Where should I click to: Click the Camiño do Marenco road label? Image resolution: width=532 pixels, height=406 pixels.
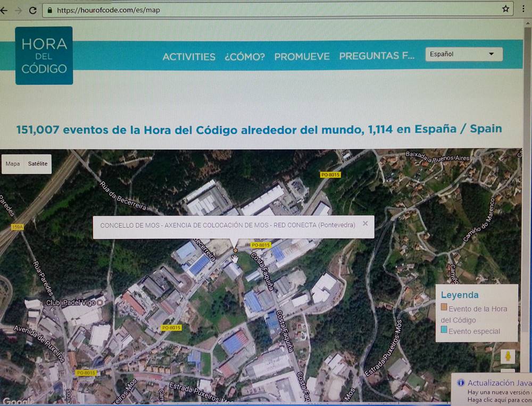point(479,221)
